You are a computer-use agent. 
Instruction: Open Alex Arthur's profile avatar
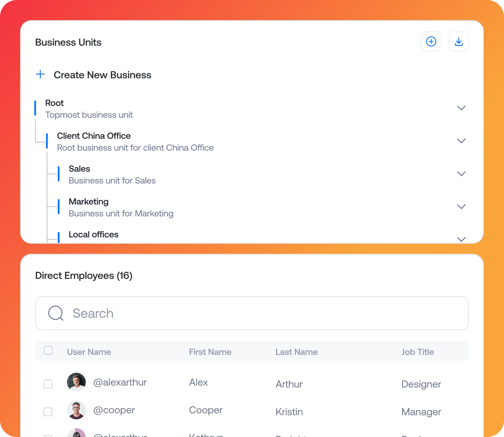[76, 382]
